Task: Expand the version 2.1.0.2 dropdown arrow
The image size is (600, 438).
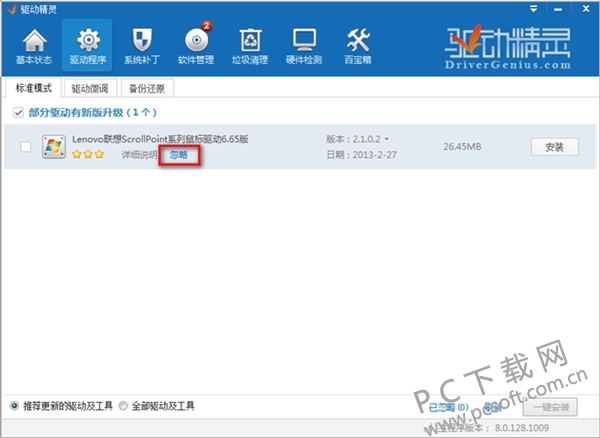Action: point(386,139)
